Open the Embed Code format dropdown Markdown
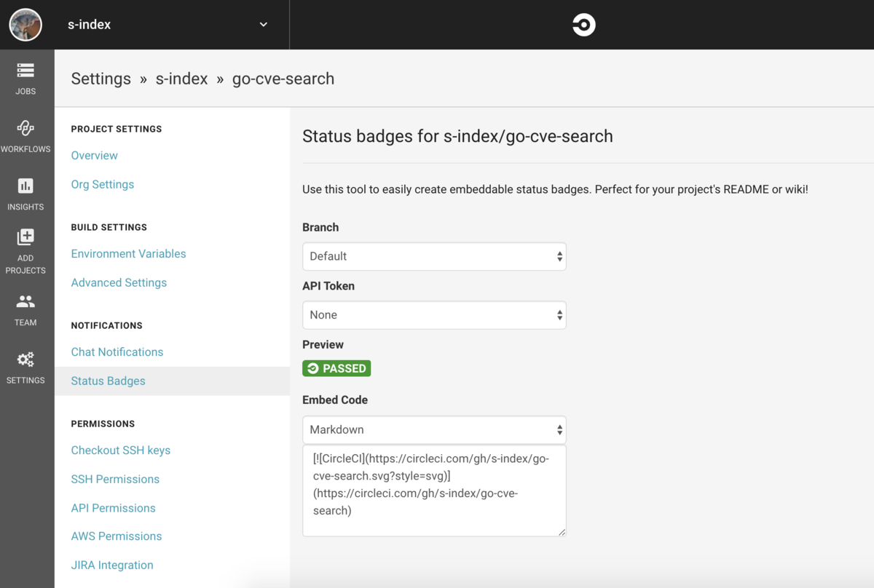The height and width of the screenshot is (588, 874). (x=434, y=430)
